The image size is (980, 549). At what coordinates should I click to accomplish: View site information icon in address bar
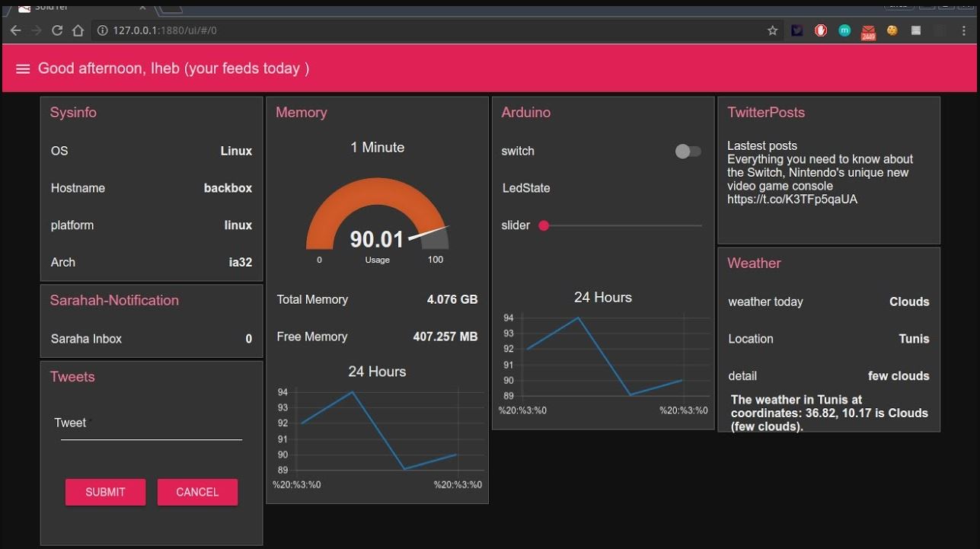click(102, 30)
